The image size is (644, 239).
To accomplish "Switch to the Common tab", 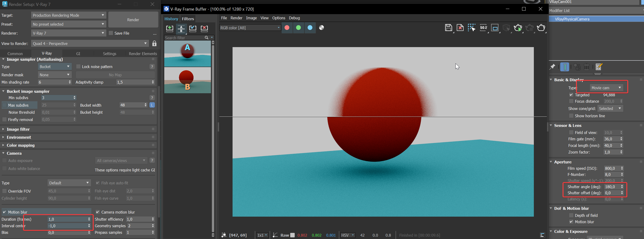I will [15, 53].
